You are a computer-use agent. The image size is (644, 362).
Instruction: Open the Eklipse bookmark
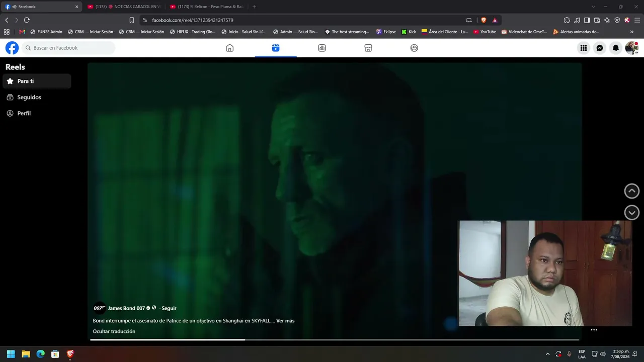pos(386,32)
